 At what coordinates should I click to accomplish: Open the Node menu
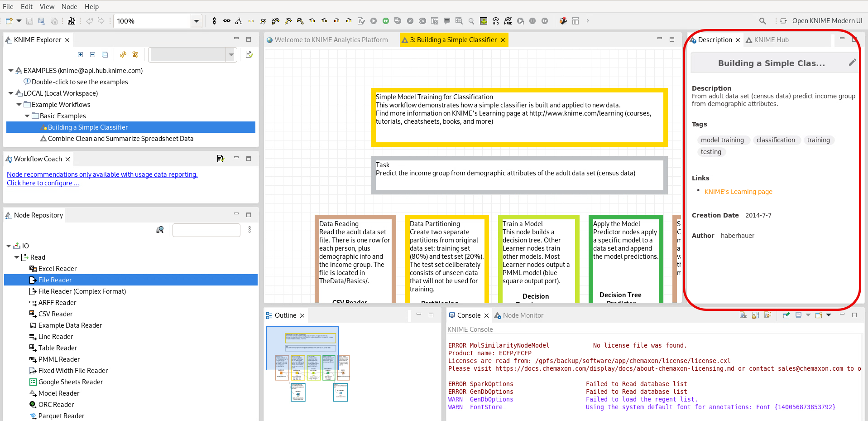click(69, 7)
